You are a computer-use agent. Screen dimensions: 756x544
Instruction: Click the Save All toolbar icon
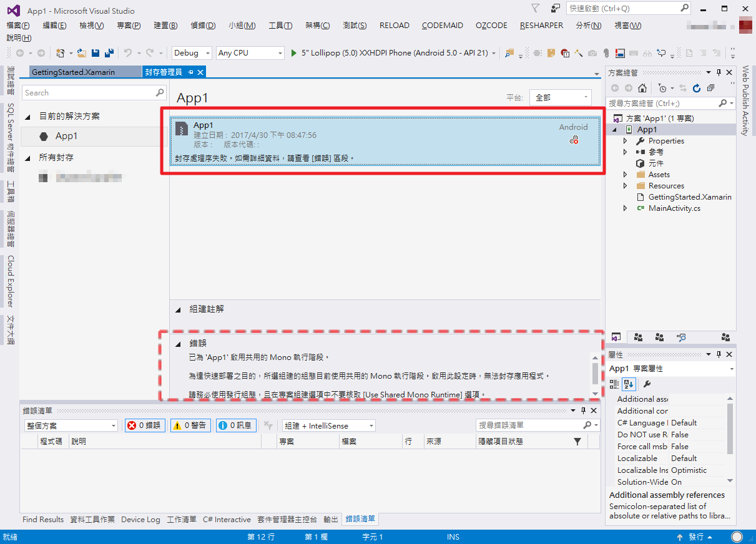pos(109,53)
